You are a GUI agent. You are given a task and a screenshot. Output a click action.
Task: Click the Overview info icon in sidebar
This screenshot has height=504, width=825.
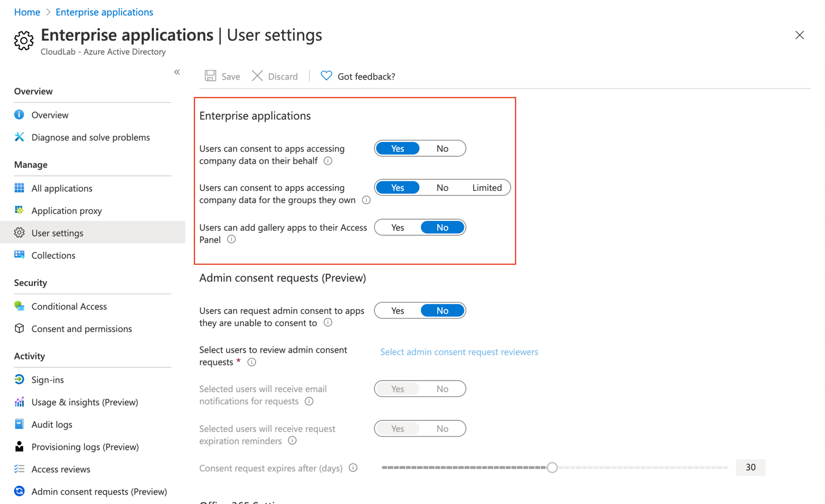[x=19, y=115]
